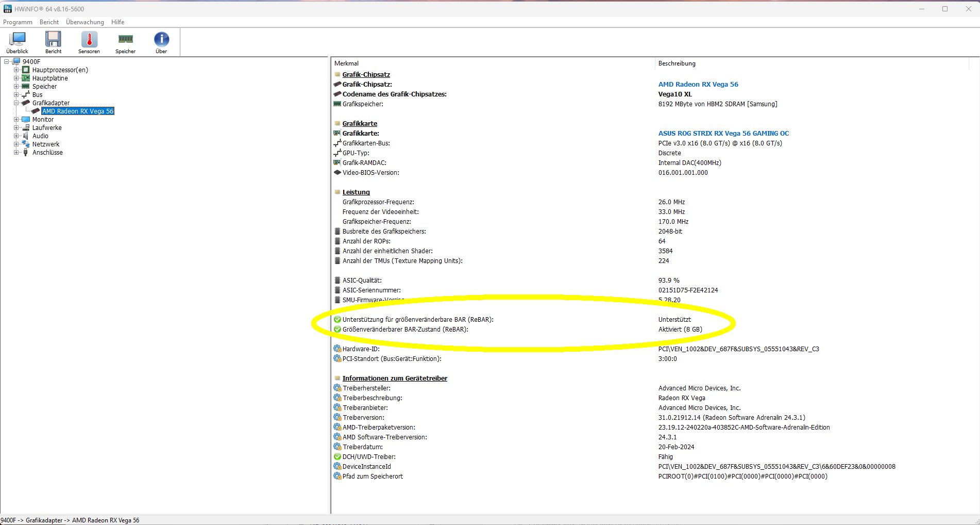Viewport: 980px width, 525px height.
Task: Click the Hauptplatine motherboard icon
Action: pyautogui.click(x=26, y=78)
